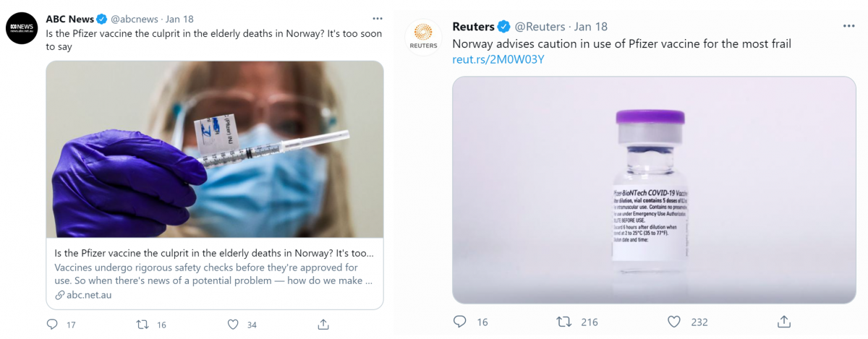Image resolution: width=868 pixels, height=339 pixels.
Task: Open the syringe photo in ABC card
Action: tap(215, 150)
